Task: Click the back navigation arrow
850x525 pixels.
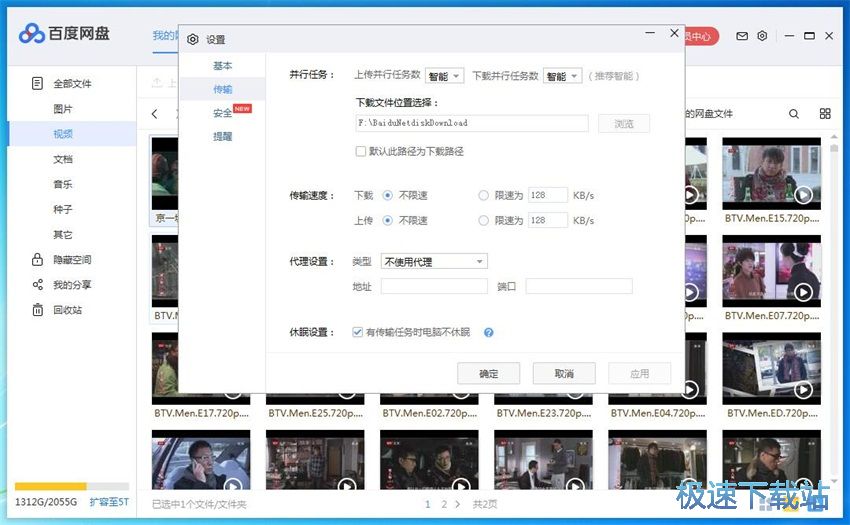Action: 155,114
